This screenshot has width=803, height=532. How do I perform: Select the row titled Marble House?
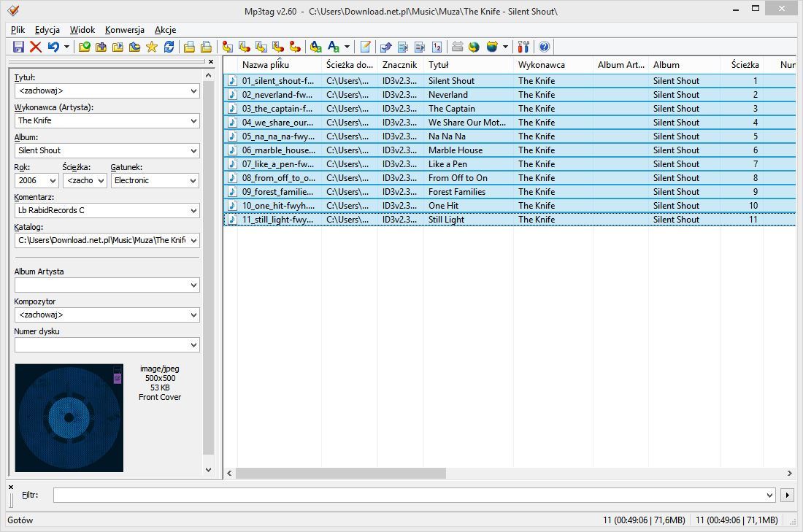tap(510, 150)
